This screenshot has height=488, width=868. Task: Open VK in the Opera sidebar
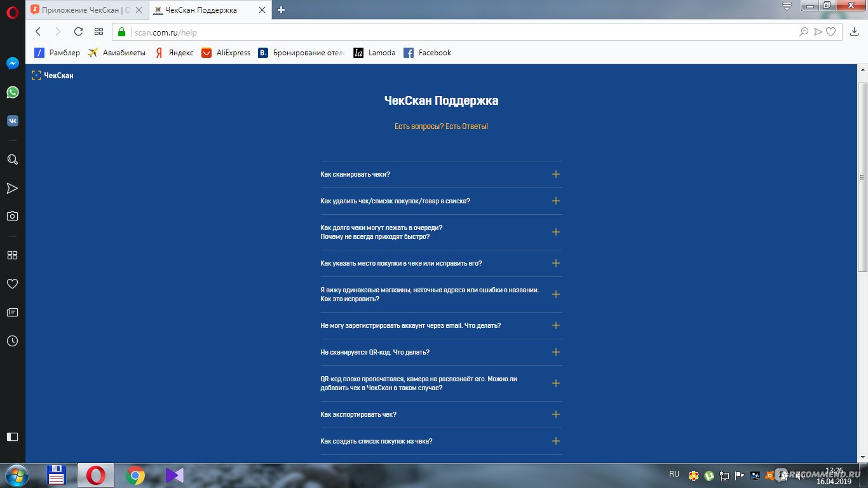tap(12, 121)
